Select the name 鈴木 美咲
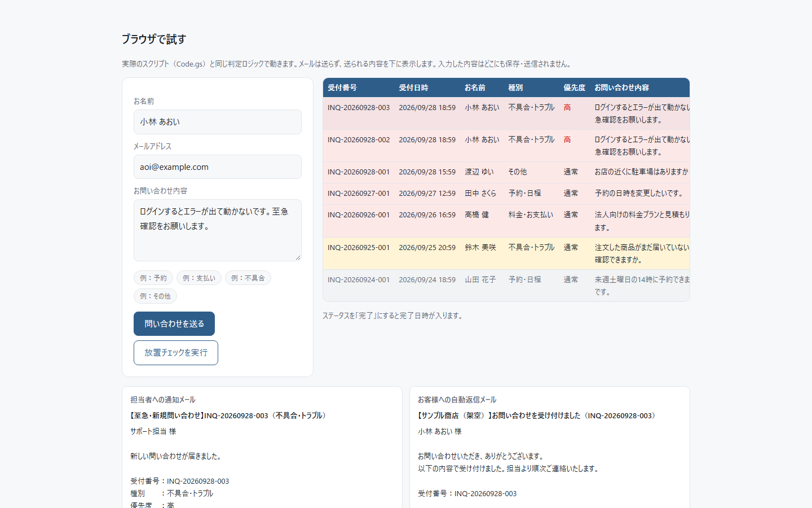The width and height of the screenshot is (812, 508). (480, 247)
